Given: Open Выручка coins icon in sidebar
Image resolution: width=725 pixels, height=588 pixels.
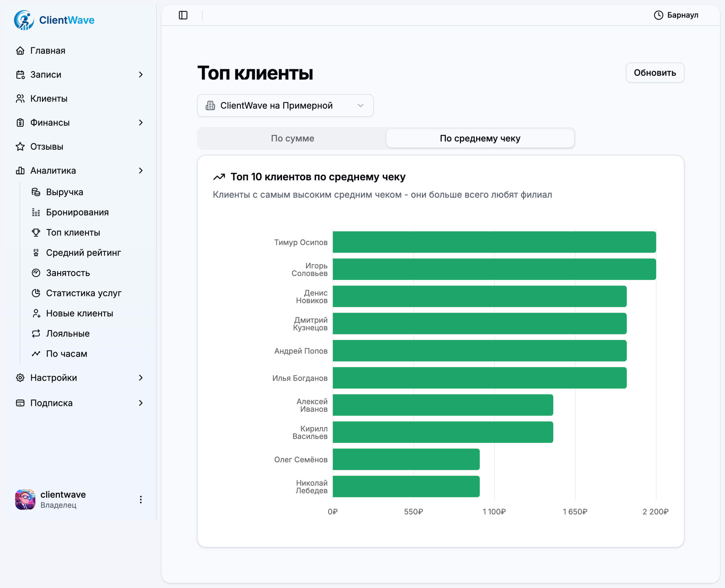Looking at the screenshot, I should (36, 192).
